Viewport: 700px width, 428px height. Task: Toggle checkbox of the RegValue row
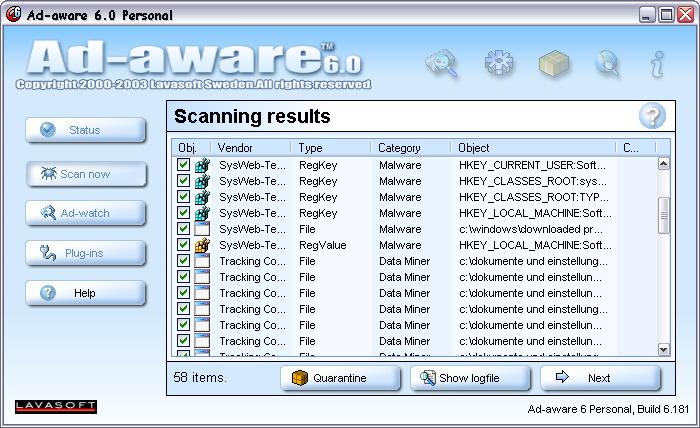point(183,245)
